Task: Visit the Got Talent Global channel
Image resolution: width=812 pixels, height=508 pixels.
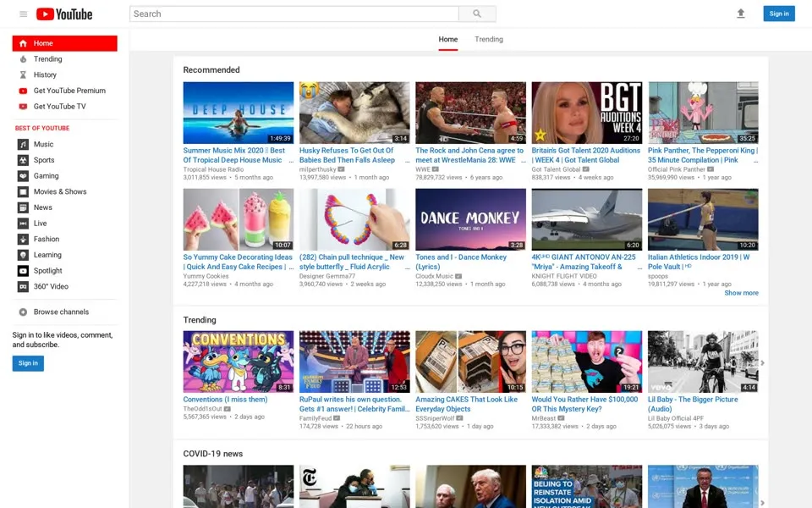Action: 556,169
